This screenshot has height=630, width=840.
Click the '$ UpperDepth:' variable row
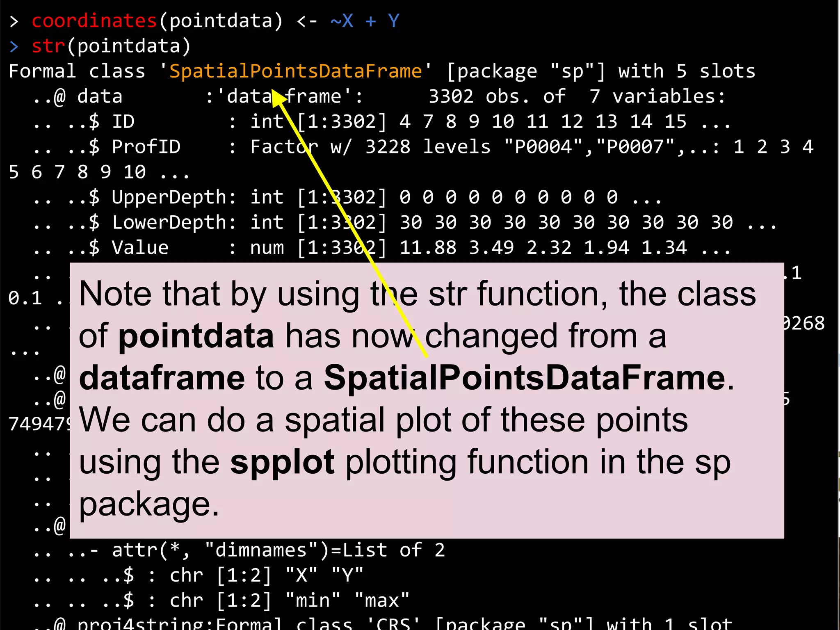(x=347, y=198)
